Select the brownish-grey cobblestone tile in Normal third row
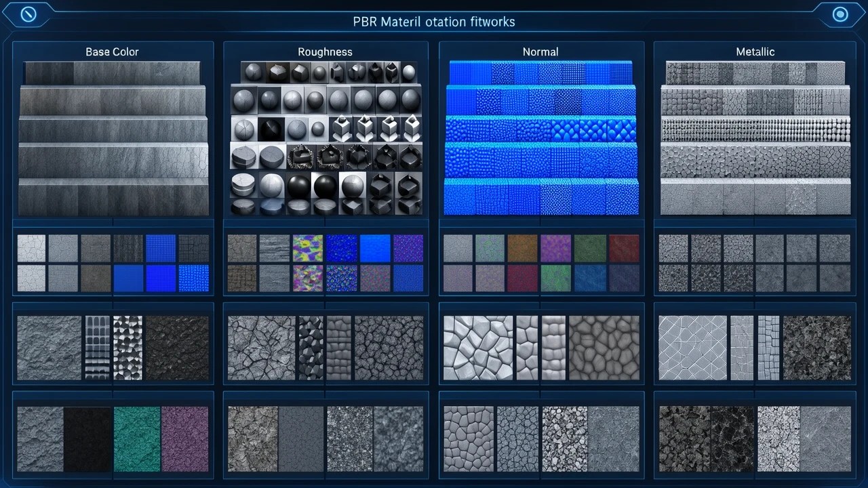Viewport: 868px width, 488px height. [604, 348]
